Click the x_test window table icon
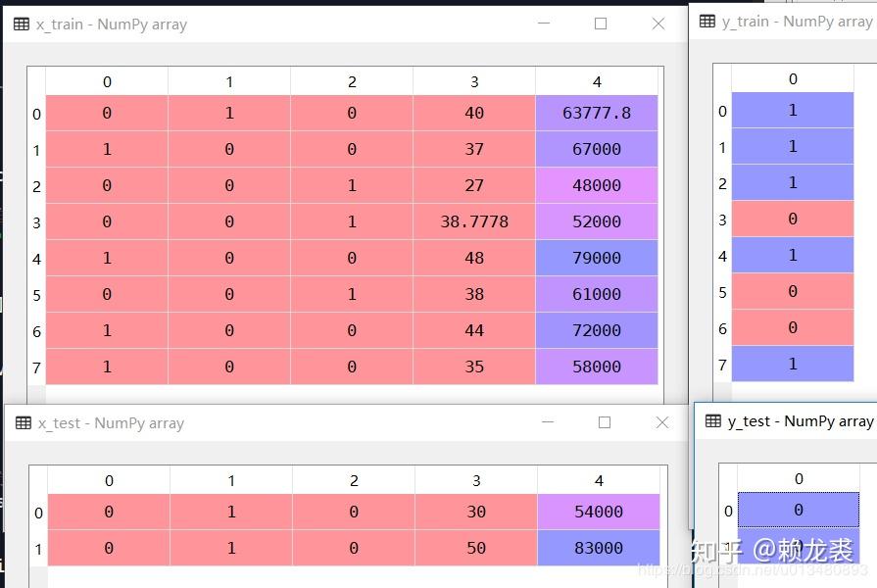 point(23,423)
